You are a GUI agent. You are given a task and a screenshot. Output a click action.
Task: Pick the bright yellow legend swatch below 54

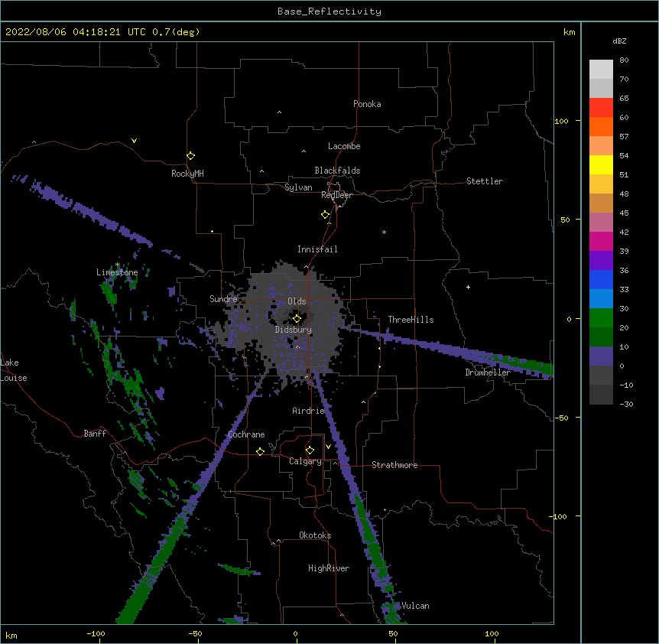click(601, 164)
